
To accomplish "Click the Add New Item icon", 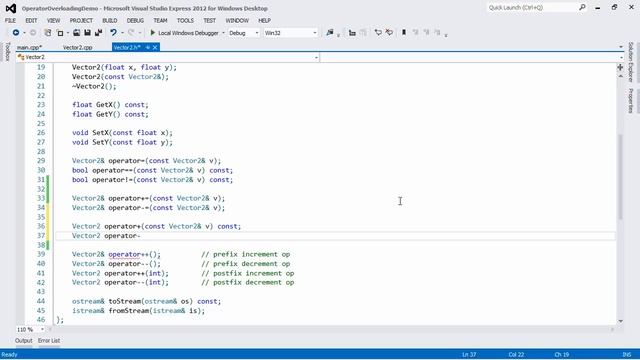I will pyautogui.click(x=60, y=33).
